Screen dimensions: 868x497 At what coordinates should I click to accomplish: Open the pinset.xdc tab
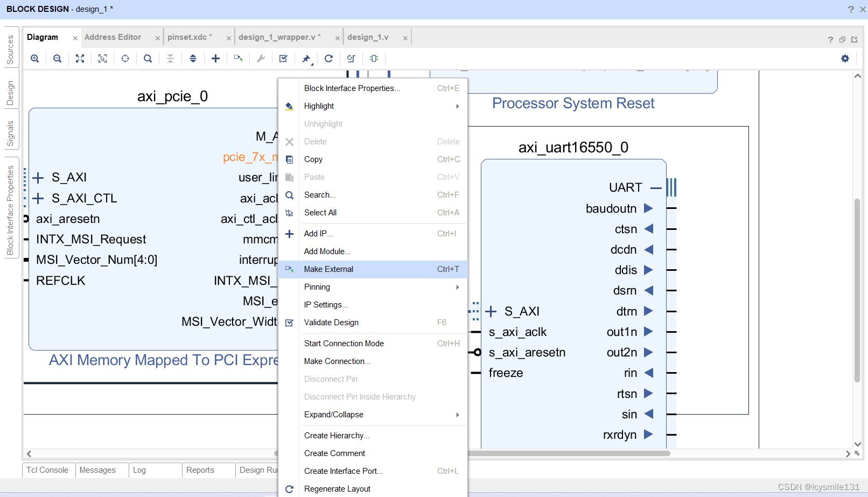tap(190, 37)
